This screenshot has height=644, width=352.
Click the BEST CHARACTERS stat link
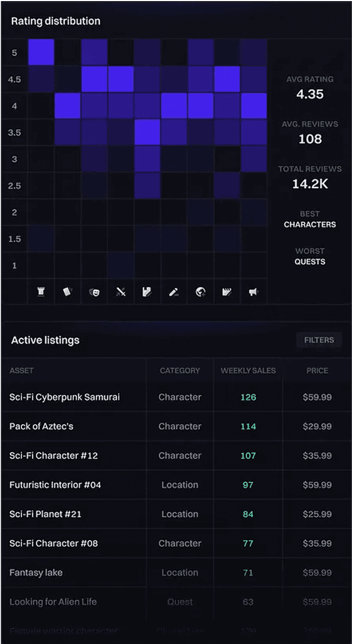310,219
